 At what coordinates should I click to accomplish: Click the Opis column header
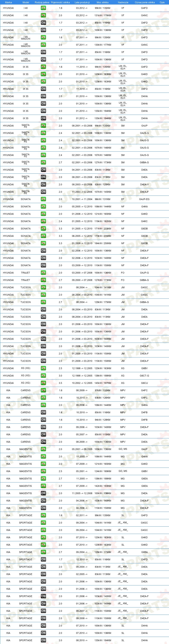coord(162,2)
